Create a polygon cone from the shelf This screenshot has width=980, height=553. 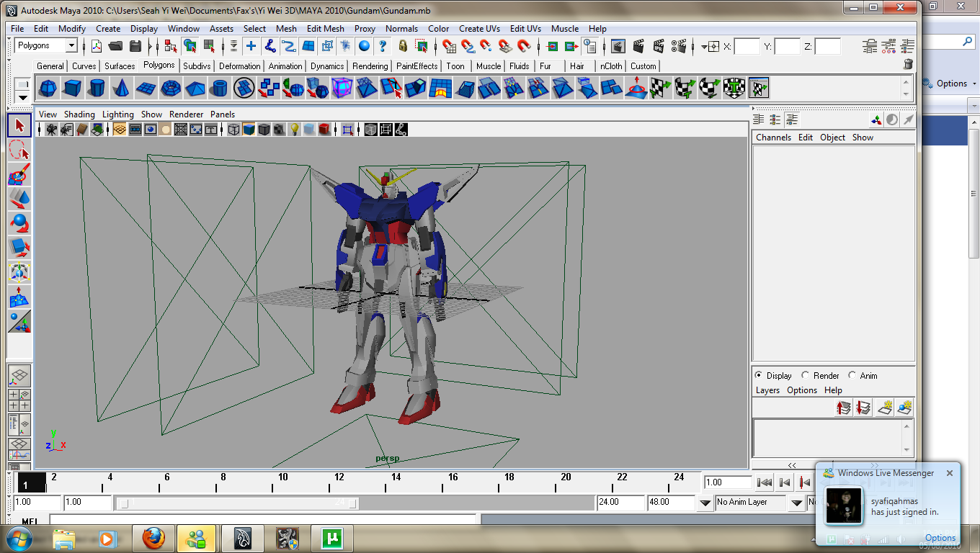[x=121, y=89]
